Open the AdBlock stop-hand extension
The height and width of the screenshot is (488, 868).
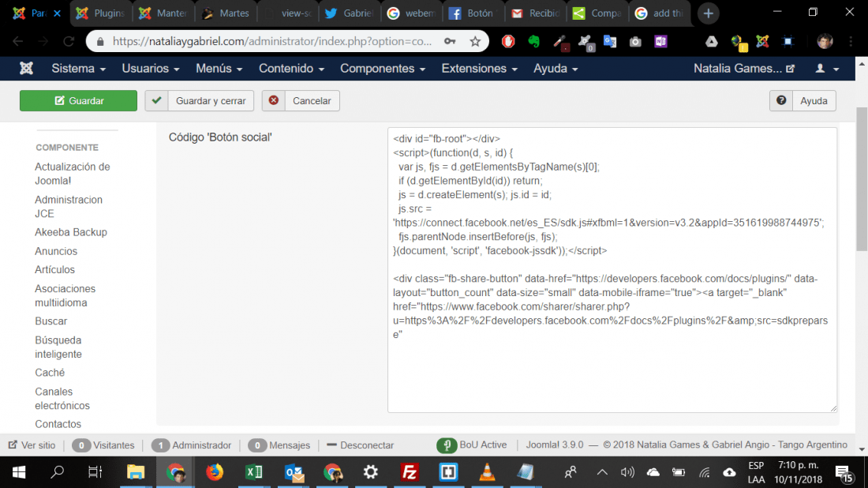click(508, 42)
